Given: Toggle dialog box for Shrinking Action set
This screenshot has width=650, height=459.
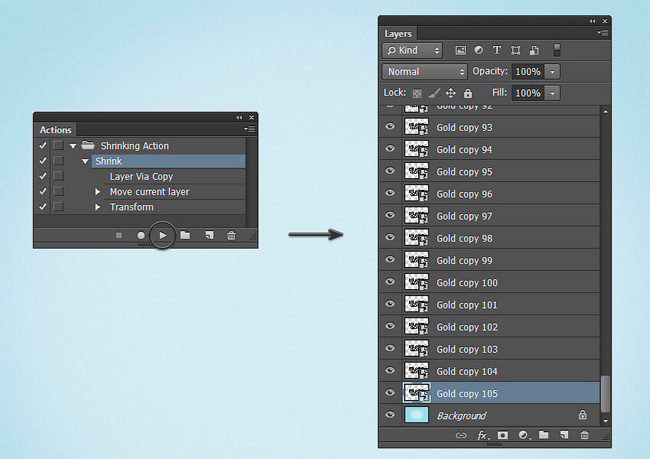Looking at the screenshot, I should pyautogui.click(x=58, y=145).
